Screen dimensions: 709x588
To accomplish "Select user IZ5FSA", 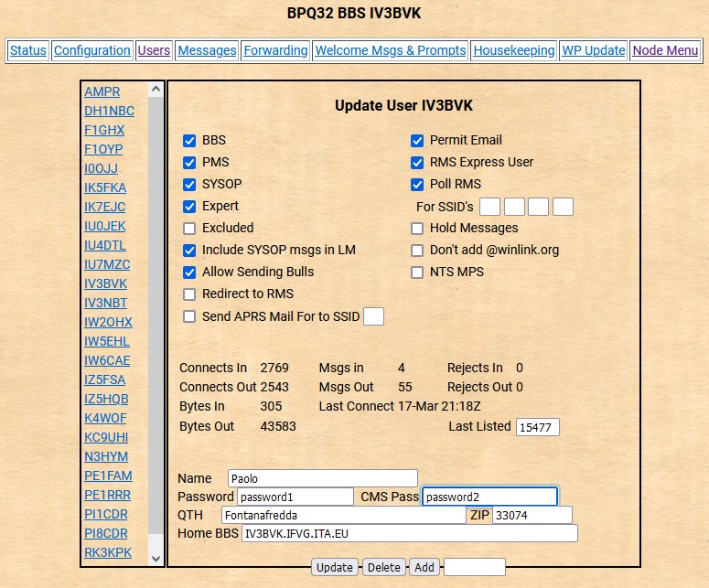I will pos(105,380).
